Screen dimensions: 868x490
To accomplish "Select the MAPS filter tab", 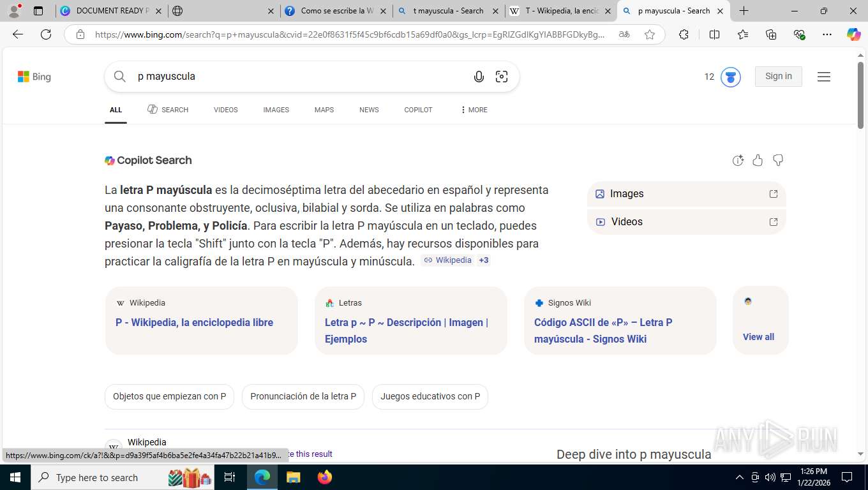I will 324,110.
